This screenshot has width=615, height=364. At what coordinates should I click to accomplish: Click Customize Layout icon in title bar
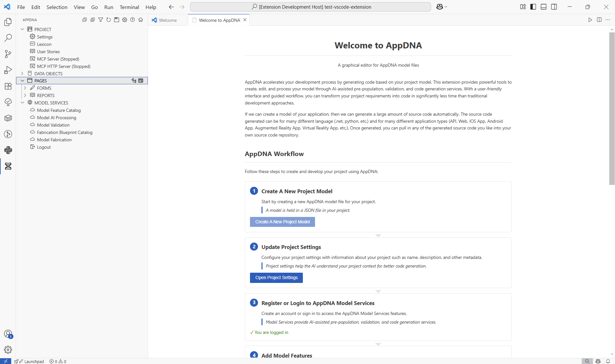point(523,7)
